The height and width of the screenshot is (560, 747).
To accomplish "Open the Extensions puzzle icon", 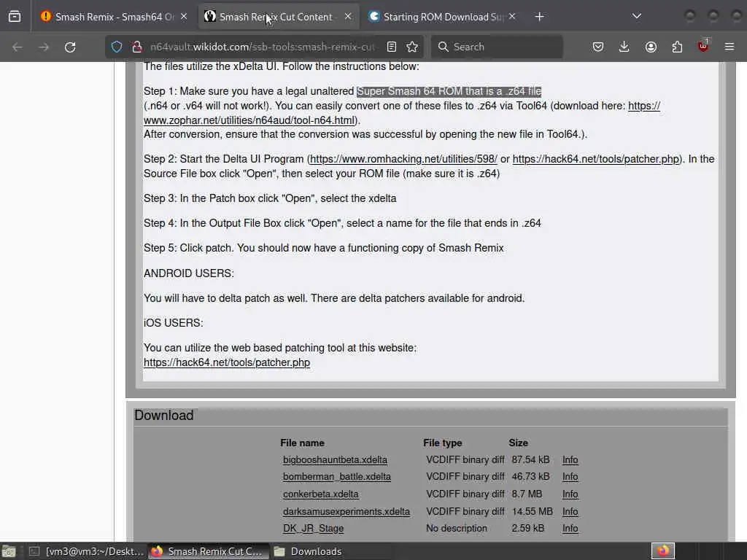I will point(677,47).
